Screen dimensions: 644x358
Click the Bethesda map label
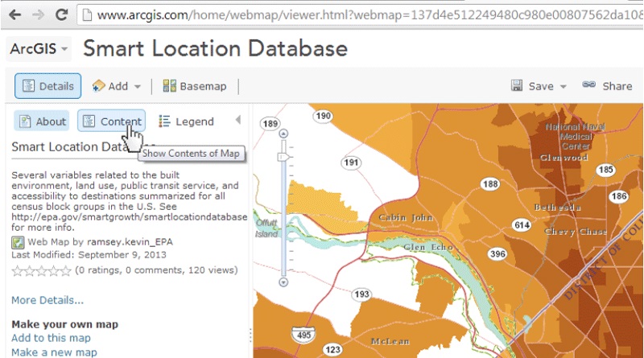[557, 208]
